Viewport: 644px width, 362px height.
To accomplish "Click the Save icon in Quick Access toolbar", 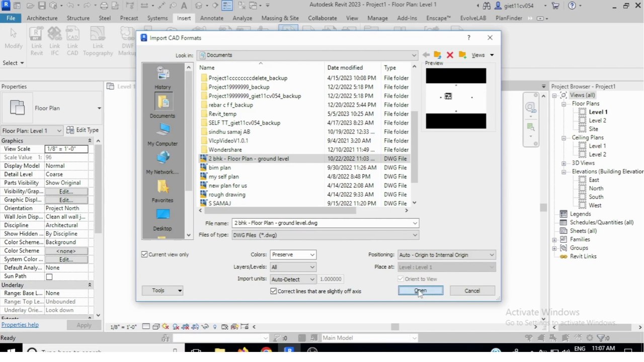I will tap(42, 6).
